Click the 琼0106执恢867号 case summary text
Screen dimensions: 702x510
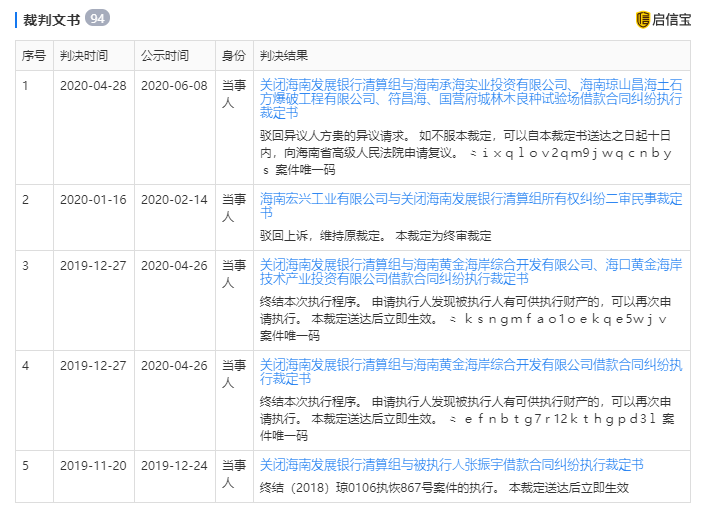(444, 488)
